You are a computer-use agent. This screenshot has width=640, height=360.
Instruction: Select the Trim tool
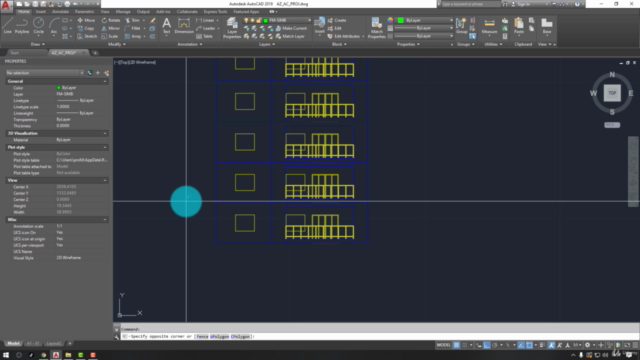pos(132,20)
